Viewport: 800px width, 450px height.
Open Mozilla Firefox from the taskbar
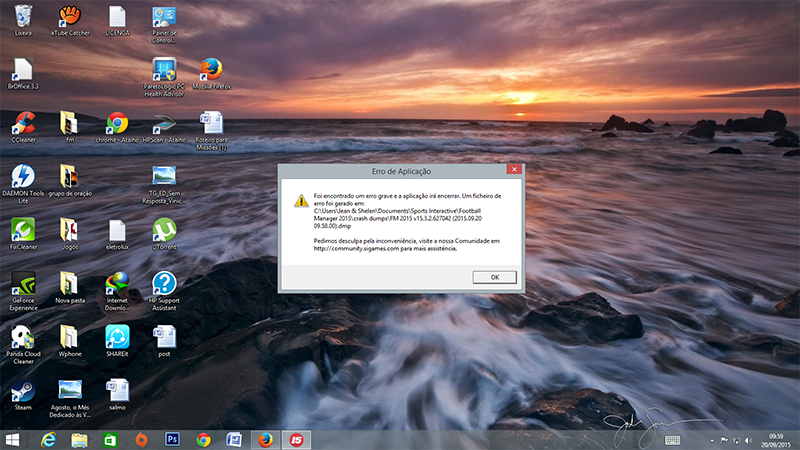pos(265,439)
